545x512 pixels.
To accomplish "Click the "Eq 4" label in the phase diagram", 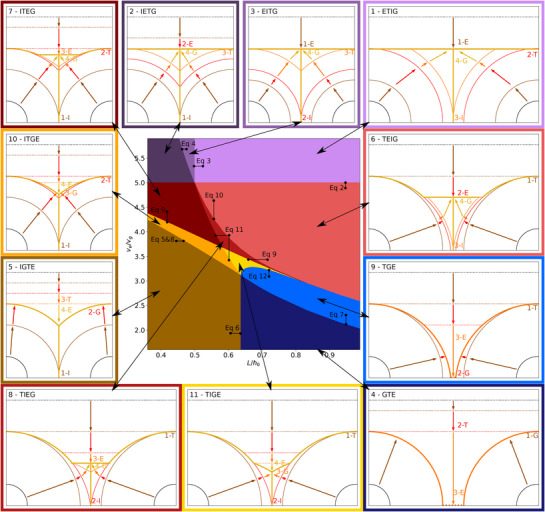I will pos(188,144).
